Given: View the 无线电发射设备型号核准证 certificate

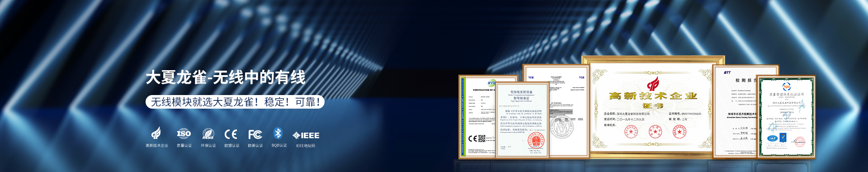Looking at the screenshot, I should [522, 120].
